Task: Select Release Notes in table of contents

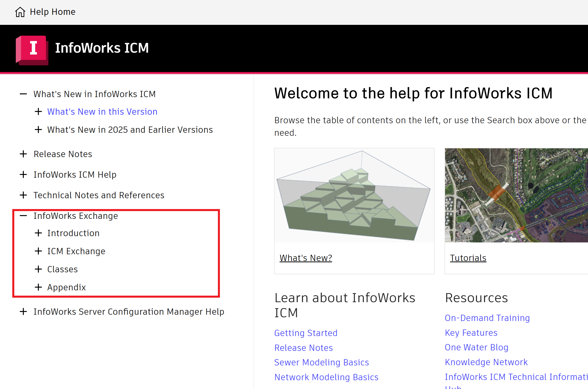Action: pyautogui.click(x=63, y=154)
